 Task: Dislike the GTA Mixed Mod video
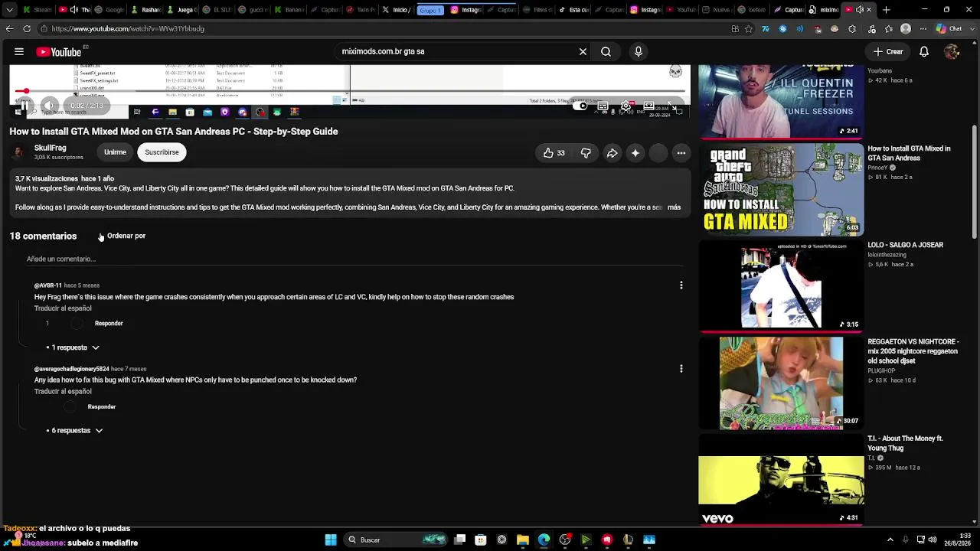click(x=586, y=153)
